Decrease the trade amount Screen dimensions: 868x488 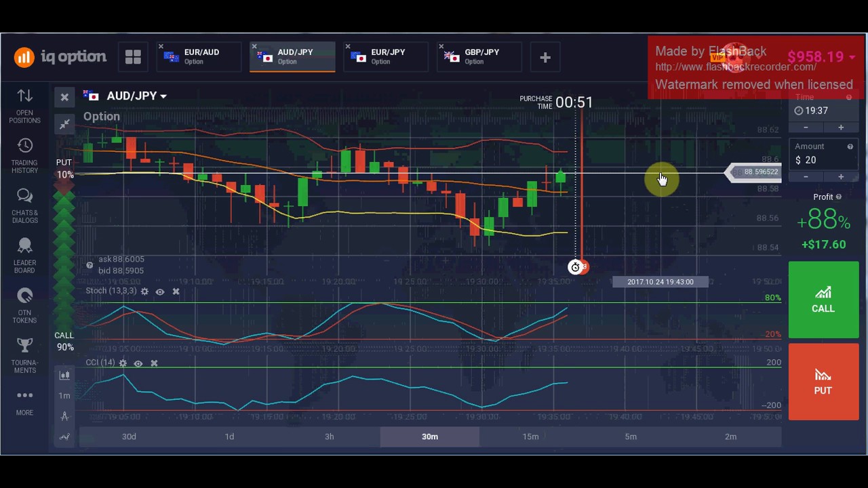tap(806, 177)
